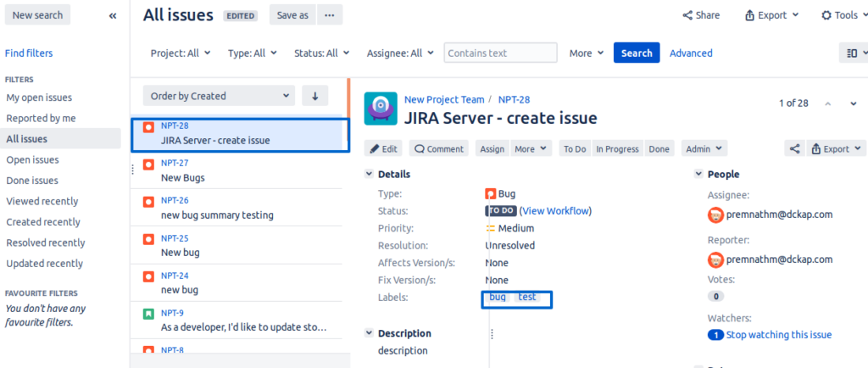868x368 pixels.
Task: Go to previous issue with up chevron
Action: [828, 103]
